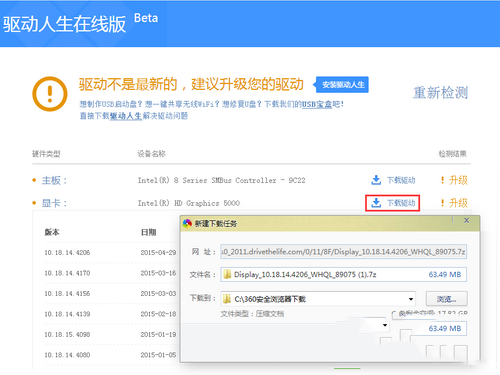Select driver version 10.18.14.4080
Viewport: 500px width, 375px height.
(67, 355)
